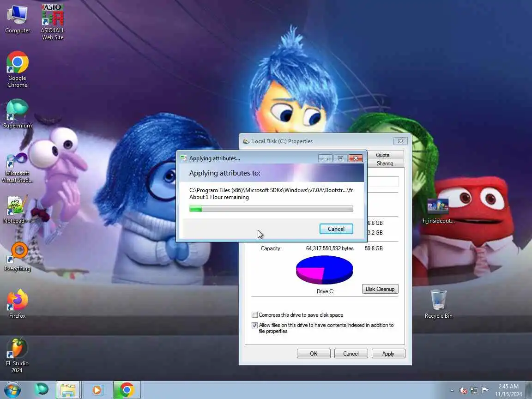The width and height of the screenshot is (532, 399).
Task: Click Cancel in Local Disk Properties
Action: [x=351, y=354]
